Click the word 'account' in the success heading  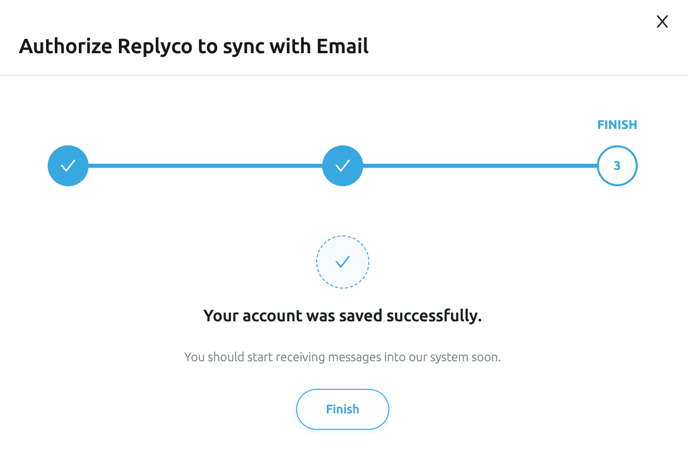click(275, 316)
